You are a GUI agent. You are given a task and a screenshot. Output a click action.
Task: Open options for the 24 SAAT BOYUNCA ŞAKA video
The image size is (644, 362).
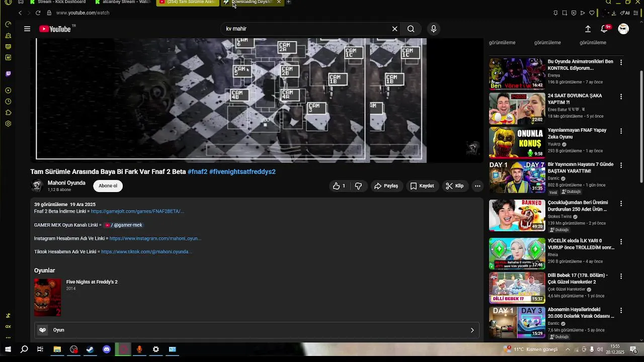(x=621, y=97)
